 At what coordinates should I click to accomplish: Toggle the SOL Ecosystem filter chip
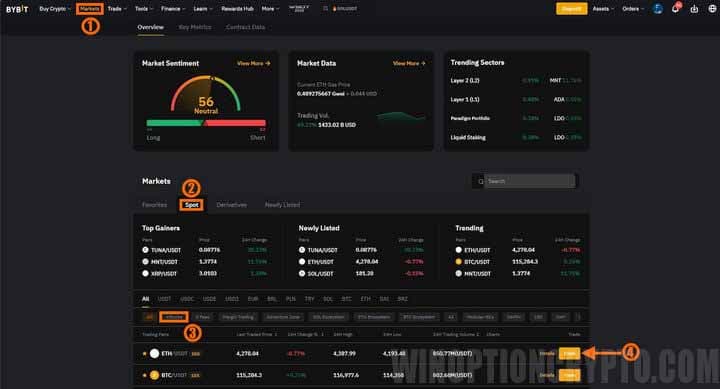(x=328, y=317)
